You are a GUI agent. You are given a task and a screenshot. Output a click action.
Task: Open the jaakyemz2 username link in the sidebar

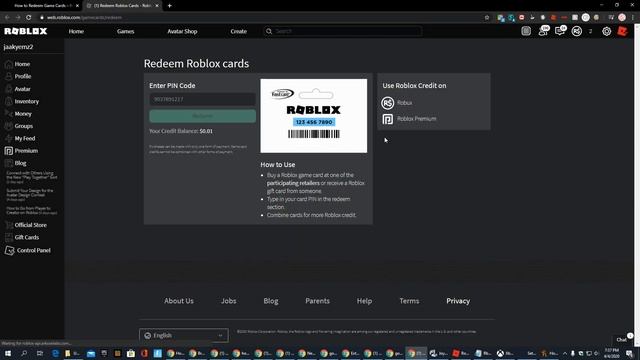coord(18,47)
